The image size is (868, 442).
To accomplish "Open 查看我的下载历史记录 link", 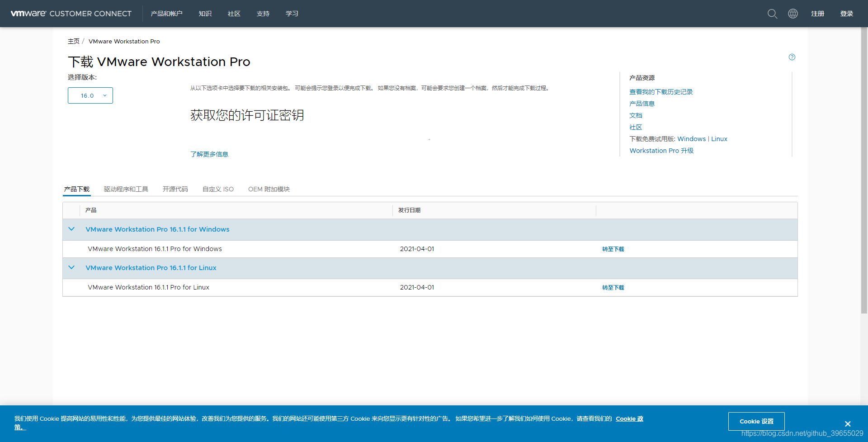I will (x=660, y=92).
